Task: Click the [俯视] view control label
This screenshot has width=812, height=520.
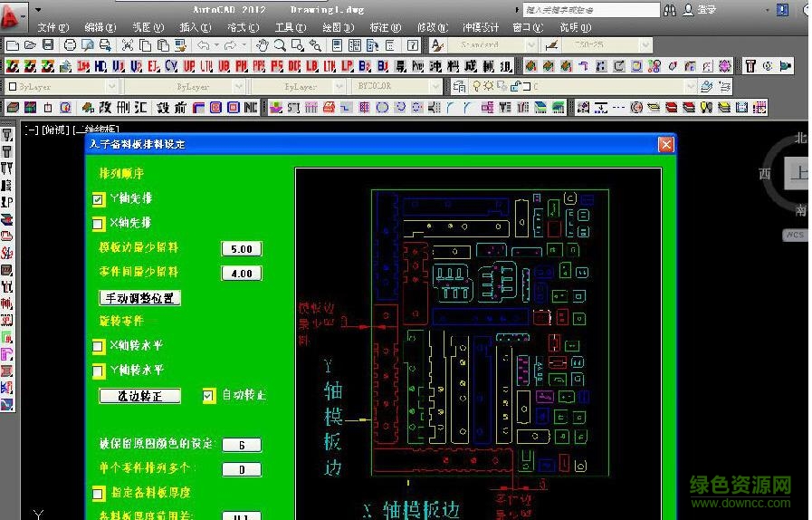Action: coord(55,130)
